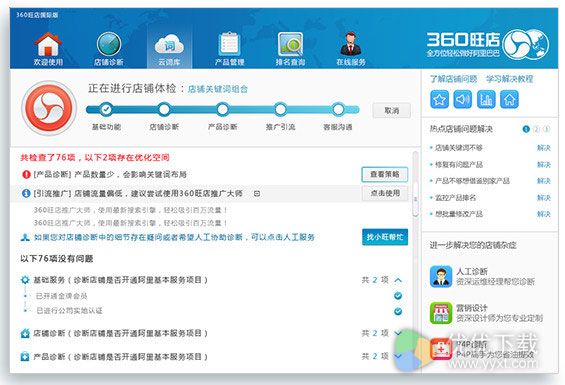Click the star quick-link icon
This screenshot has width=565, height=385.
[x=439, y=99]
